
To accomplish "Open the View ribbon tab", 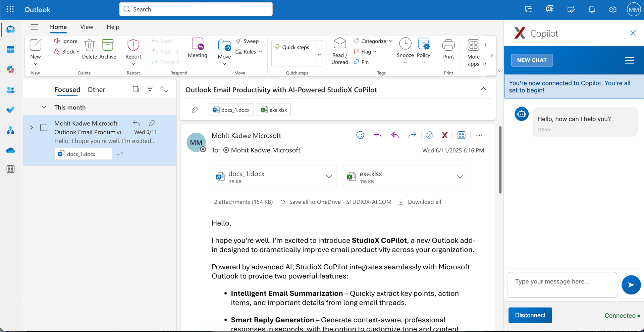I will click(87, 27).
